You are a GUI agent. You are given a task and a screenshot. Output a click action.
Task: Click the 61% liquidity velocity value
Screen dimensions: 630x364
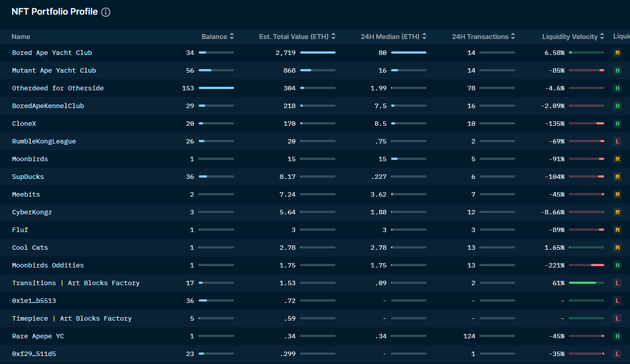pyautogui.click(x=559, y=283)
